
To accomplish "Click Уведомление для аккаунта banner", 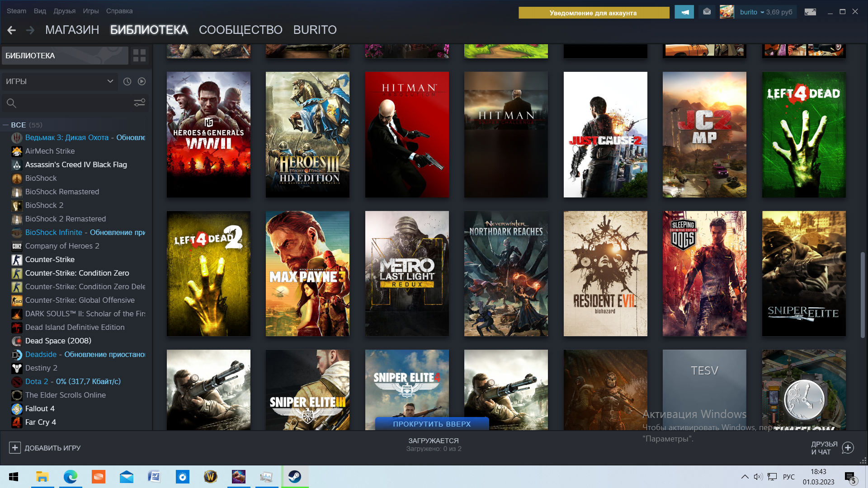I will pos(594,13).
